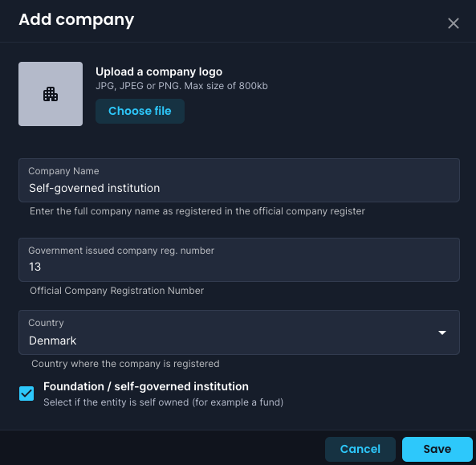Screen dimensions: 476x465
Task: Open the Country dropdown showing Denmark
Action: tap(239, 332)
